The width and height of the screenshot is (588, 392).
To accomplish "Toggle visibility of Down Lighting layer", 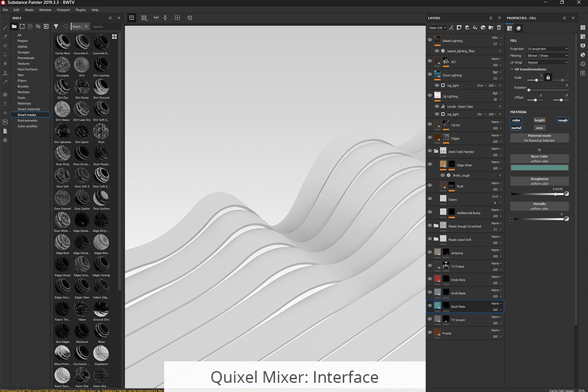I will pos(430,74).
